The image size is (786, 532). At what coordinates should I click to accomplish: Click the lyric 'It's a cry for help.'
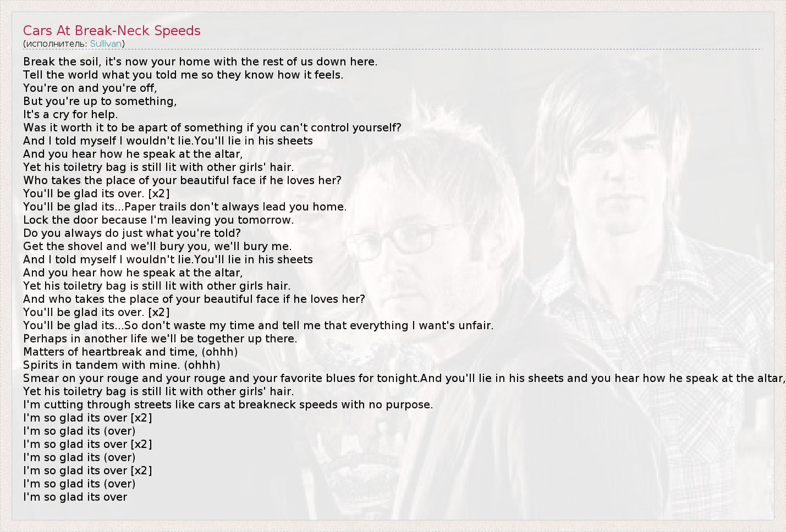pos(70,114)
